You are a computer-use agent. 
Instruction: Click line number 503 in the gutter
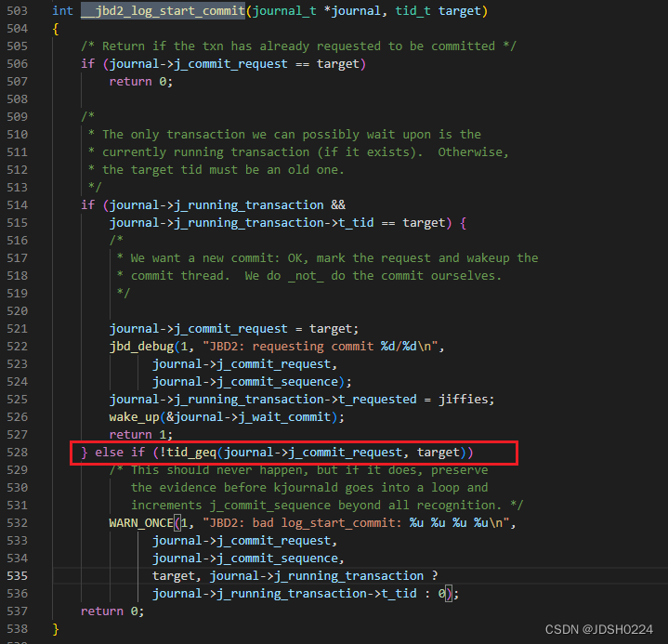click(17, 10)
